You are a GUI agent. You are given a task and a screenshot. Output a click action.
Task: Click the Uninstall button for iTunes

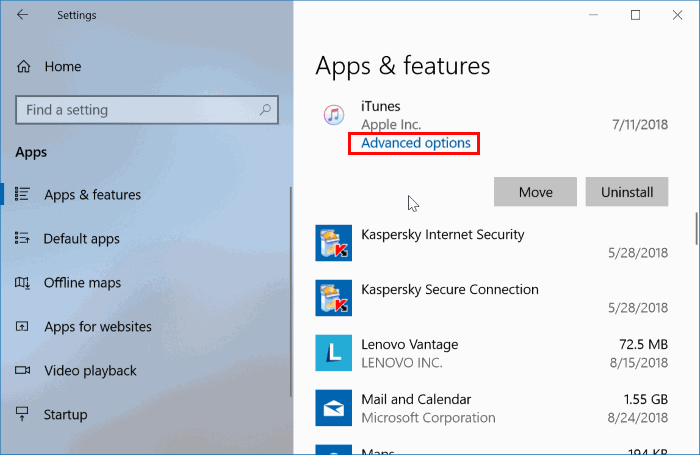[627, 192]
